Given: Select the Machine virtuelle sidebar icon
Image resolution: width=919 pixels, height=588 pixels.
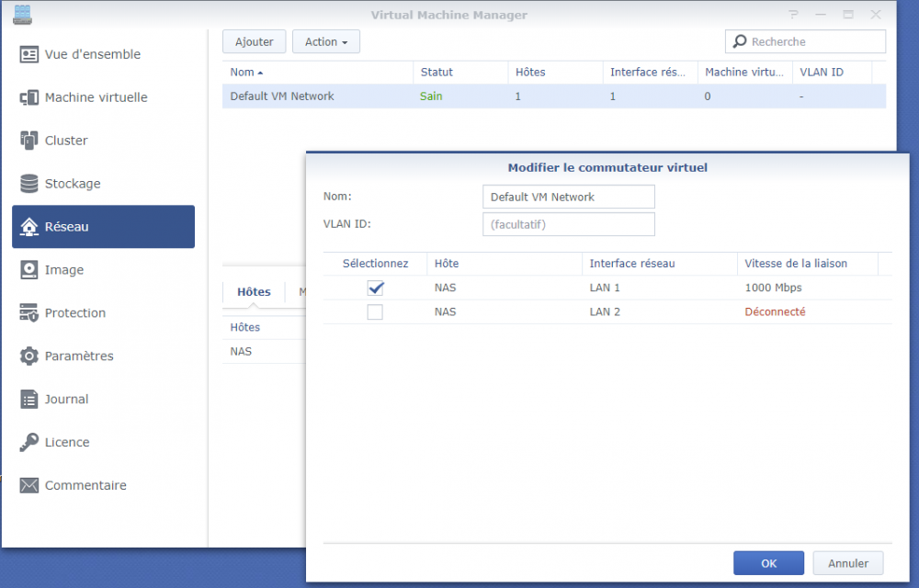Looking at the screenshot, I should (x=29, y=97).
